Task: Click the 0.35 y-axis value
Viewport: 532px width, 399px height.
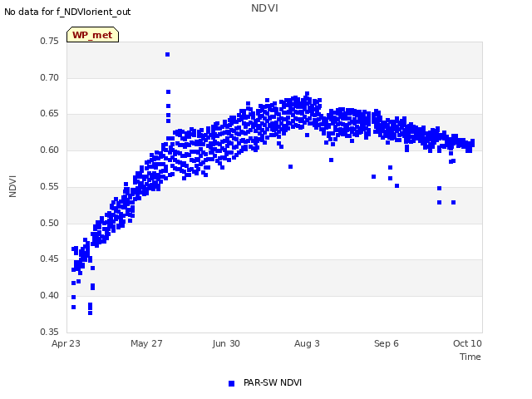Action: pos(50,332)
